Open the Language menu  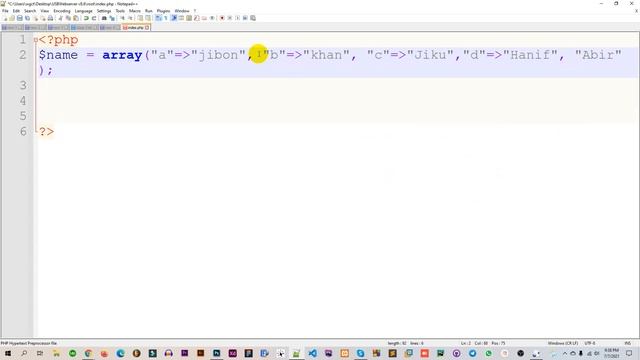(83, 11)
